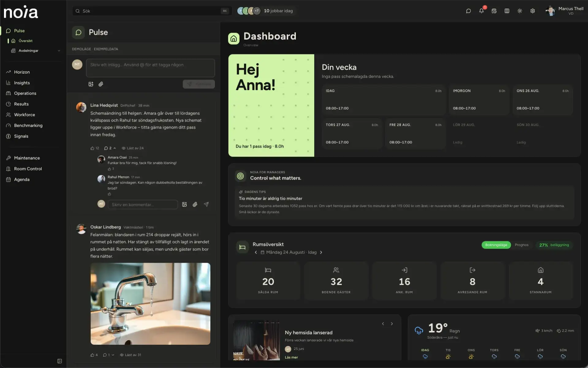Open Signals in the sidebar

tap(21, 136)
